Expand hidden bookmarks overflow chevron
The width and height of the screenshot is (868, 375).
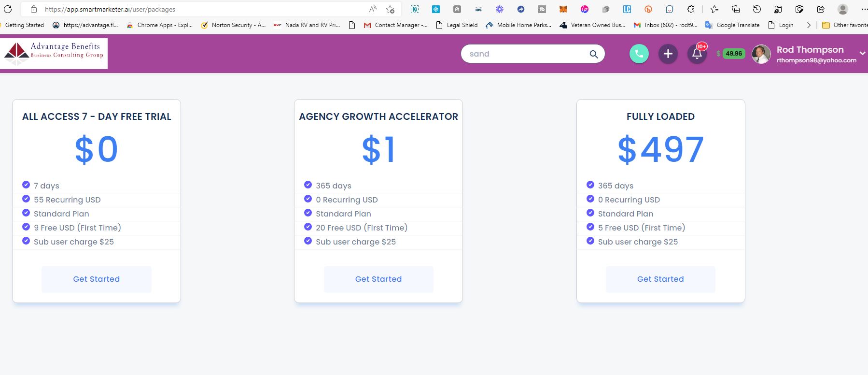point(809,25)
